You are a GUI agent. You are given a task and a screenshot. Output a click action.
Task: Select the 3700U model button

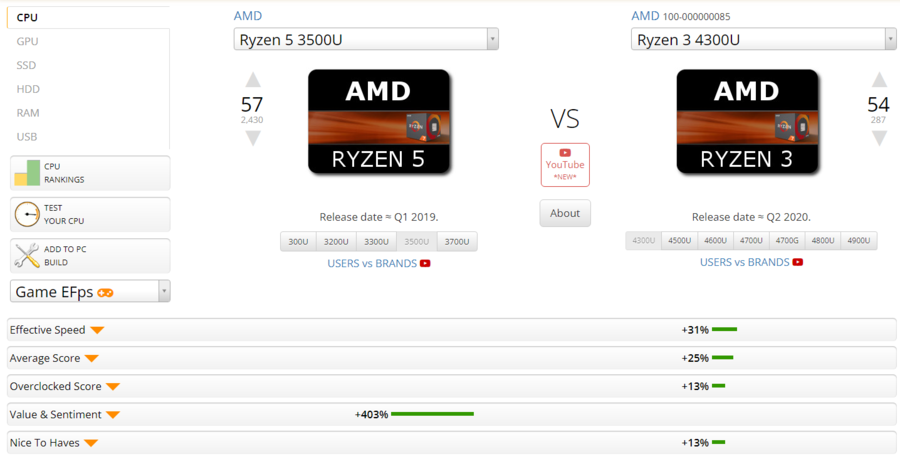point(457,242)
